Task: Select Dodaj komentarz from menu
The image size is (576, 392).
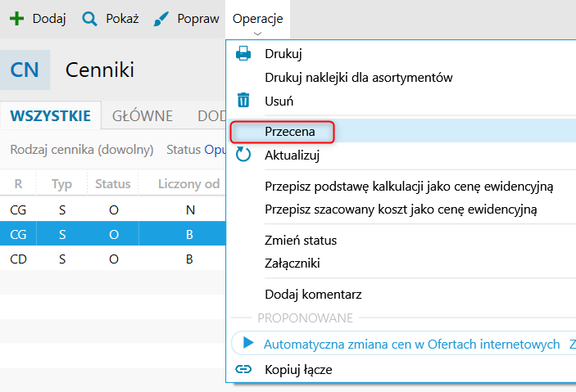Action: click(x=313, y=294)
